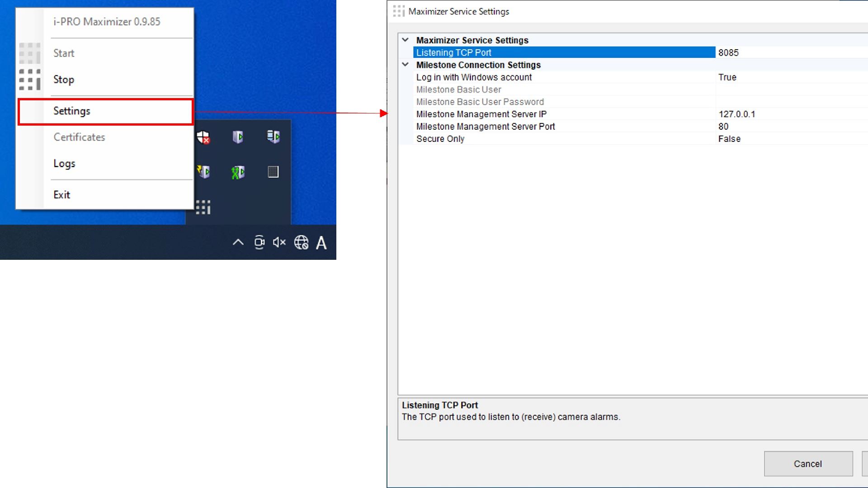Click the Maximizer Service Settings window title
868x488 pixels.
tap(458, 11)
